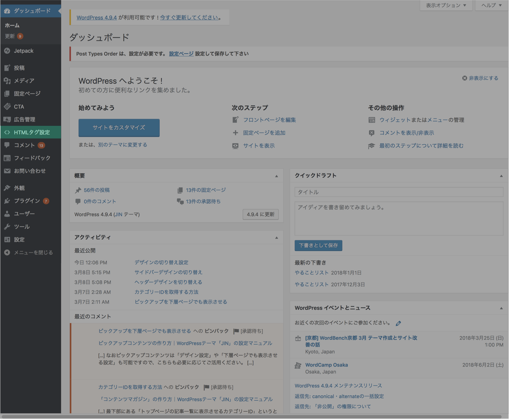
Task: Click the フィードバック form icon in sidebar
Action: coord(7,158)
